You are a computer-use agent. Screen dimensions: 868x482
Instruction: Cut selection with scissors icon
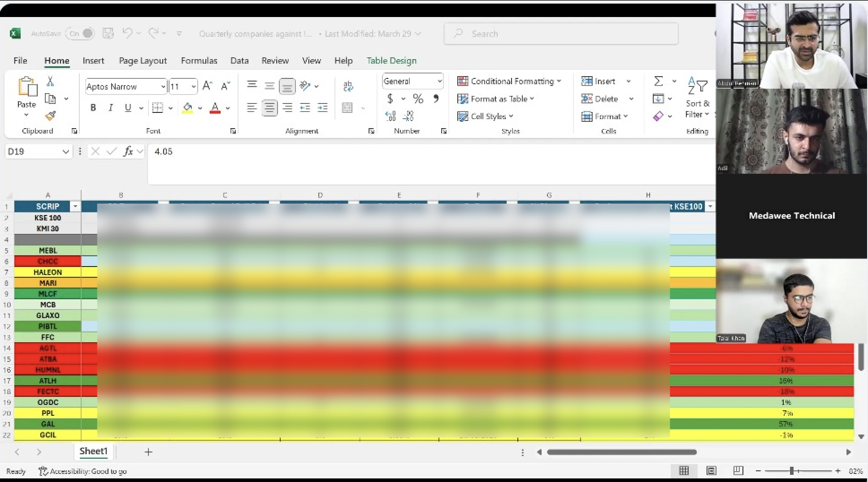pos(50,81)
